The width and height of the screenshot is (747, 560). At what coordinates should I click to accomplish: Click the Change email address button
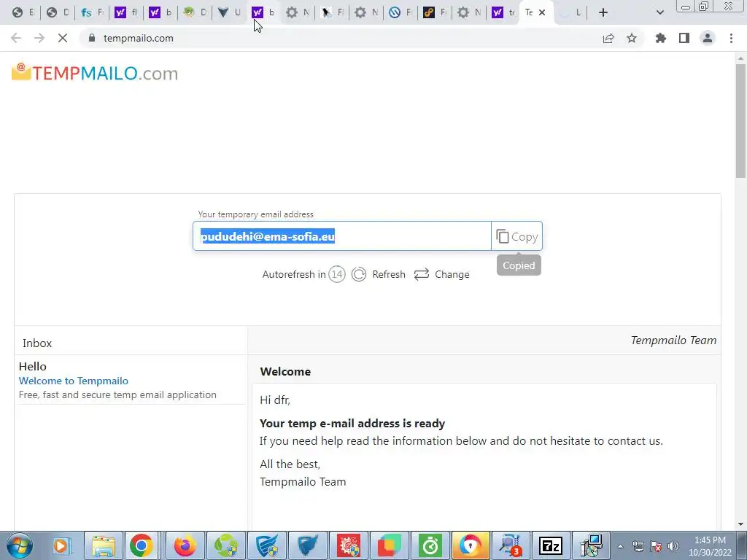click(441, 274)
